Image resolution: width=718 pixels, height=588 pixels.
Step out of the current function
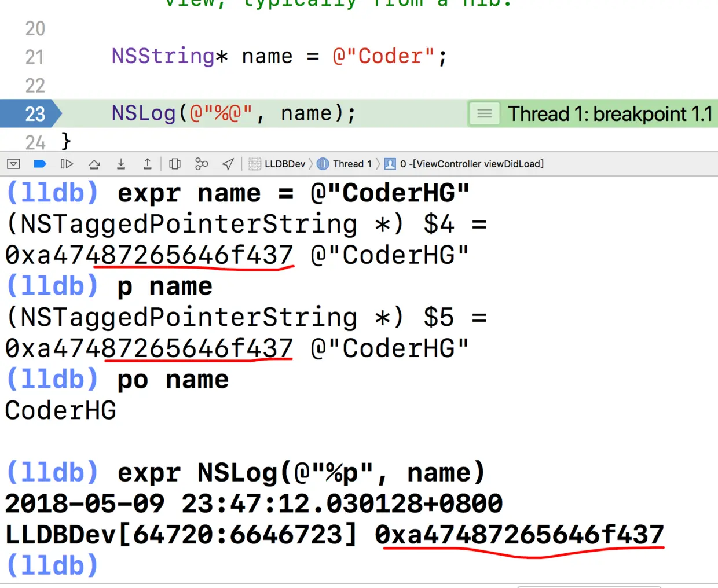tap(147, 164)
